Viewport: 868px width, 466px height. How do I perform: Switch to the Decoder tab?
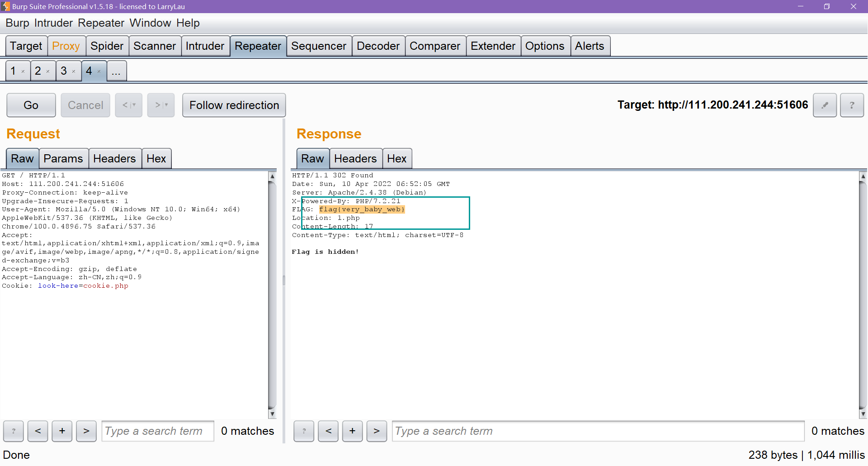378,46
